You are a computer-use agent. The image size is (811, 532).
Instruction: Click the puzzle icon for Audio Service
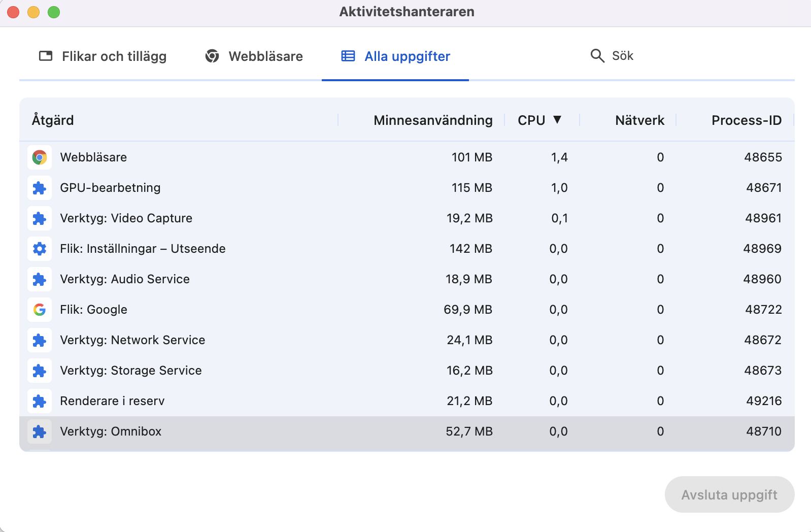[x=40, y=279]
